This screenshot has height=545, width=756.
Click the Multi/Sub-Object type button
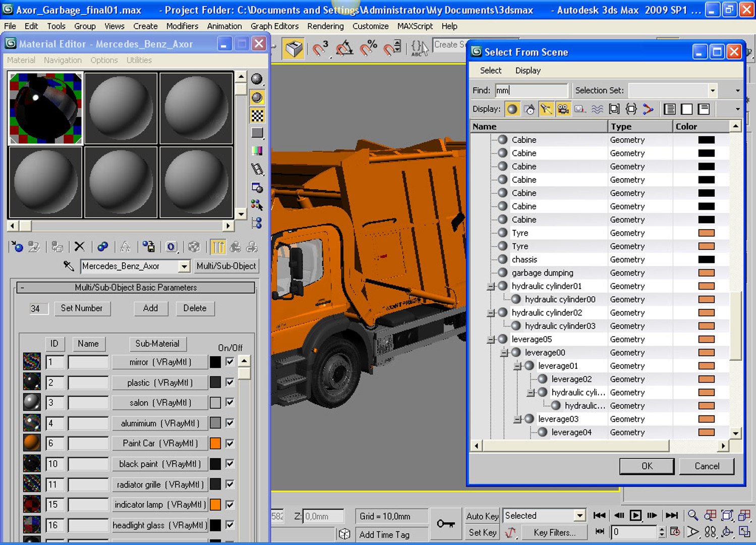pyautogui.click(x=226, y=266)
